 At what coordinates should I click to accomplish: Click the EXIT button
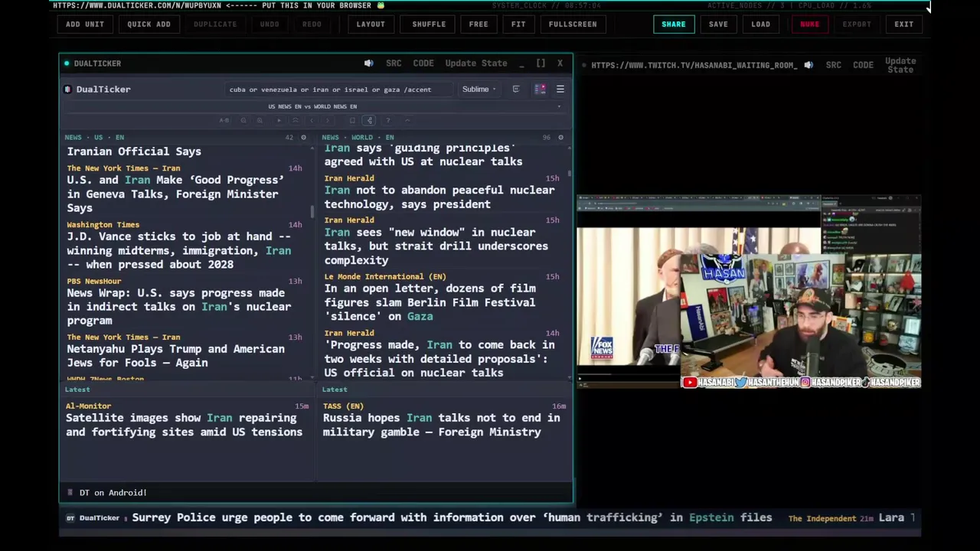(903, 24)
